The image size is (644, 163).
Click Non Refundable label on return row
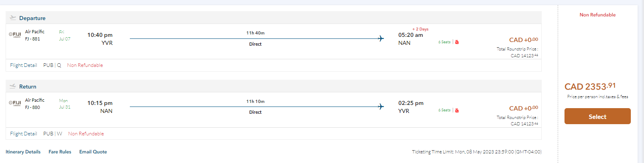click(x=86, y=134)
